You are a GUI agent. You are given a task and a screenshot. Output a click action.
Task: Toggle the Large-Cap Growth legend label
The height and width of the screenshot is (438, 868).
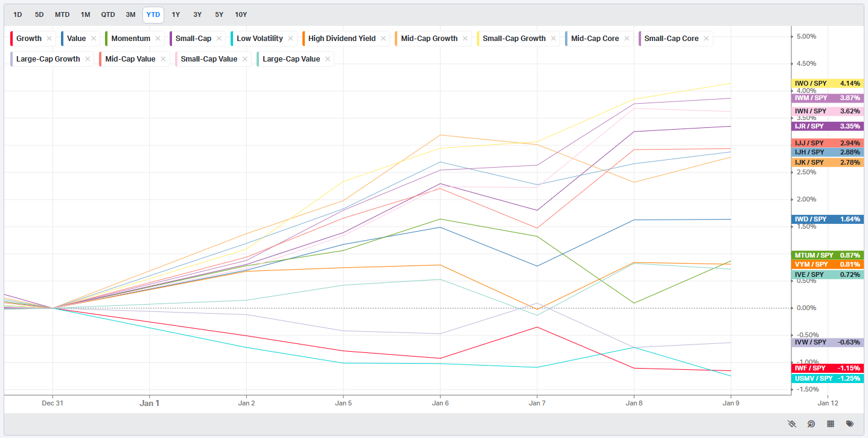[x=48, y=59]
